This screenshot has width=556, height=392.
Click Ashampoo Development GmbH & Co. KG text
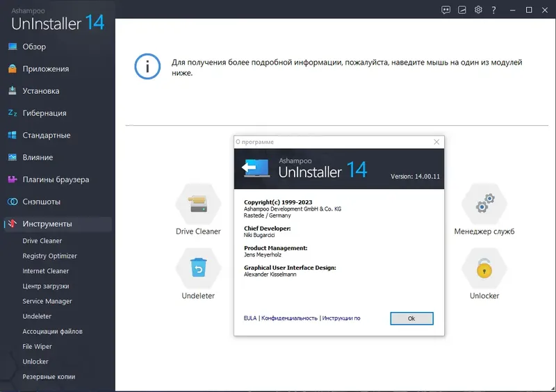293,209
